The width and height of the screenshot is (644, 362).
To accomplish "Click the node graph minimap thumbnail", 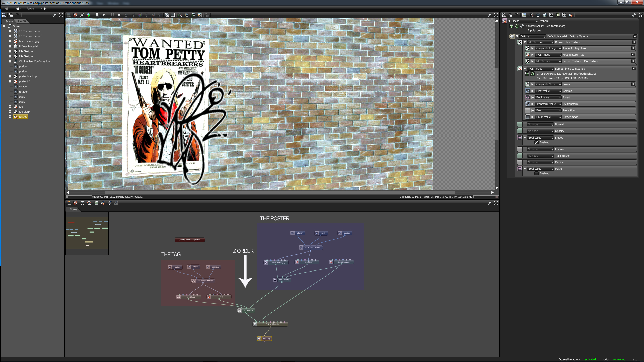I will tap(87, 233).
